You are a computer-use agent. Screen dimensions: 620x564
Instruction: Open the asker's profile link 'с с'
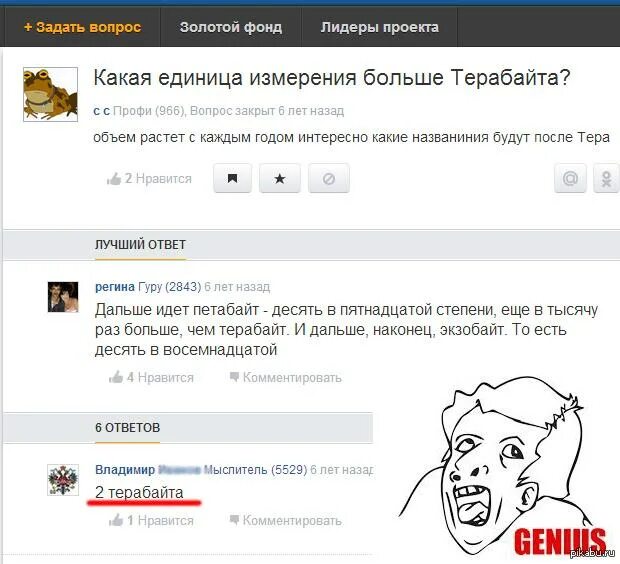[102, 111]
